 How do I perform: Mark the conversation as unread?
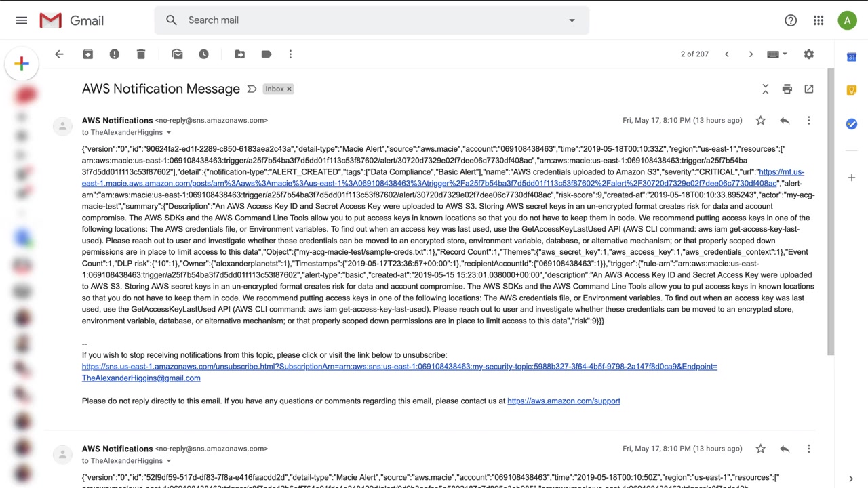point(177,54)
